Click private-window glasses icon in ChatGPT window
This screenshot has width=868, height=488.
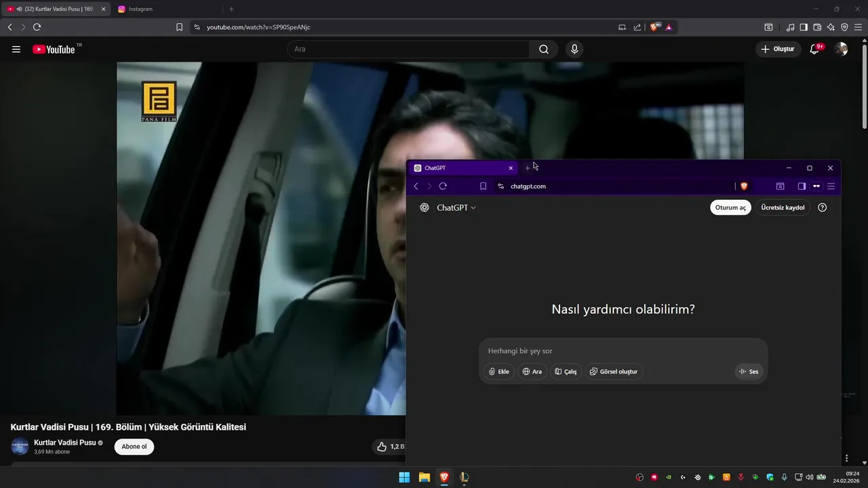pyautogui.click(x=816, y=186)
